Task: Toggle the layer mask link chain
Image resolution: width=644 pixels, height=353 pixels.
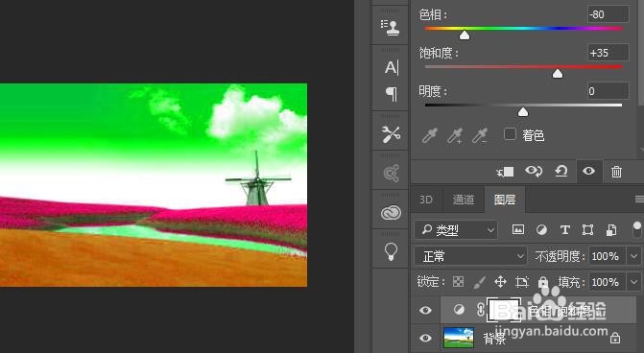Action: tap(481, 310)
